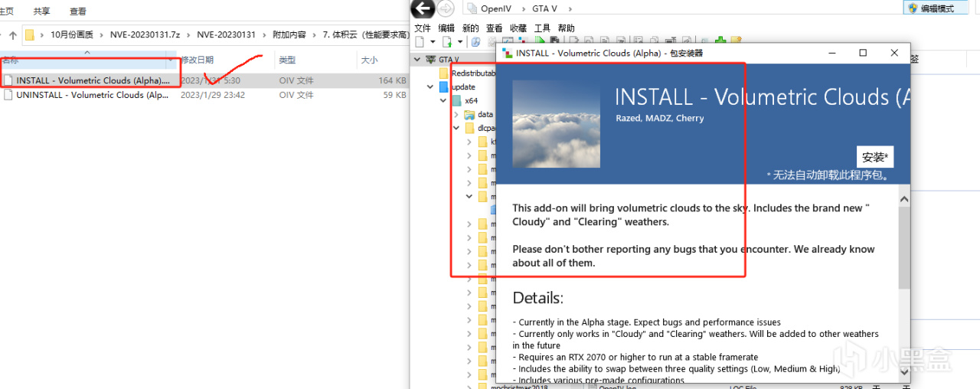Click the file icon of the INSTALL OIV file
Viewport: 980px width, 389px height.
click(x=8, y=80)
